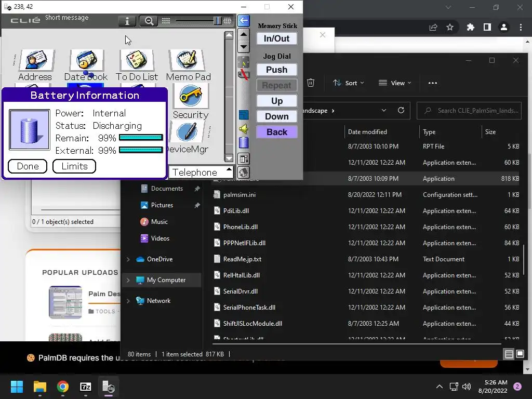Click the Limits button
Viewport: 532px width, 399px height.
coord(74,166)
